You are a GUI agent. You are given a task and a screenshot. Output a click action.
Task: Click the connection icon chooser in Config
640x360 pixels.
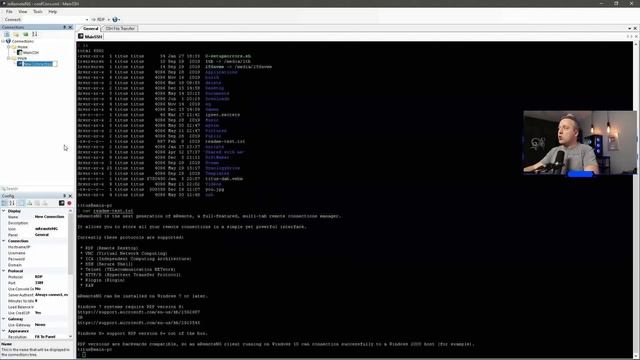coord(62,203)
